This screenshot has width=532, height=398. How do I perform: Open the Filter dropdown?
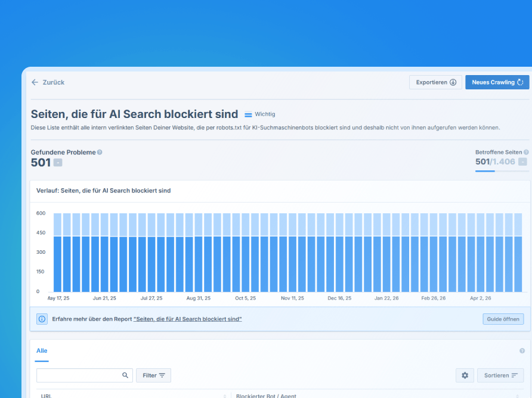(154, 375)
